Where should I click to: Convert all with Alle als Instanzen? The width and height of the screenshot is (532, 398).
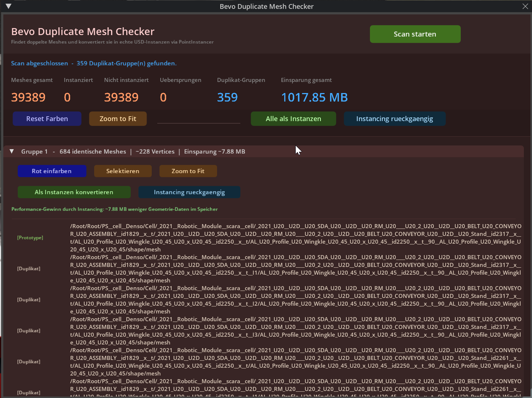pyautogui.click(x=294, y=119)
